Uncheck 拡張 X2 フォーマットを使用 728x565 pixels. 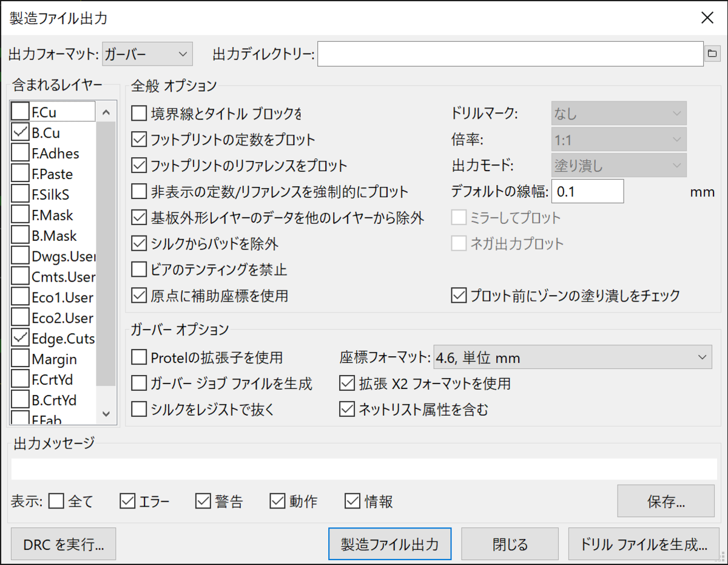(347, 384)
